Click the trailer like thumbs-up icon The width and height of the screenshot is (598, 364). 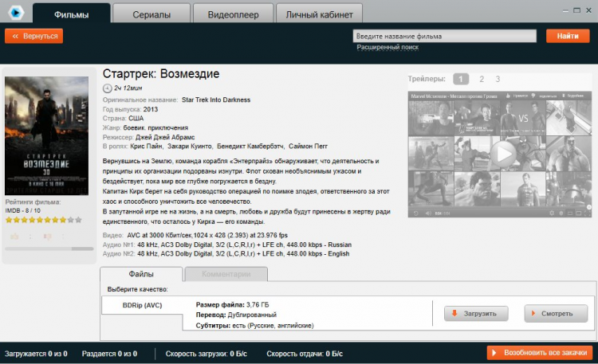508,96
